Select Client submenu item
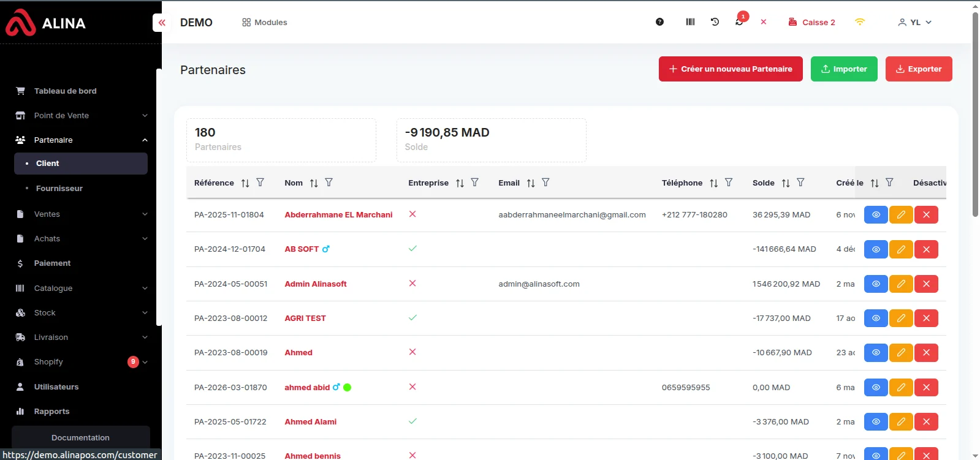 point(81,164)
